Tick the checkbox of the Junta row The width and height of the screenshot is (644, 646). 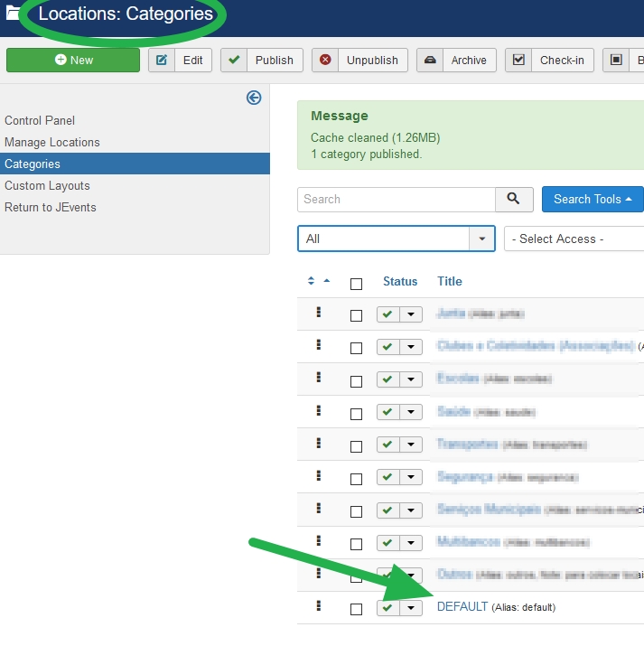[356, 316]
